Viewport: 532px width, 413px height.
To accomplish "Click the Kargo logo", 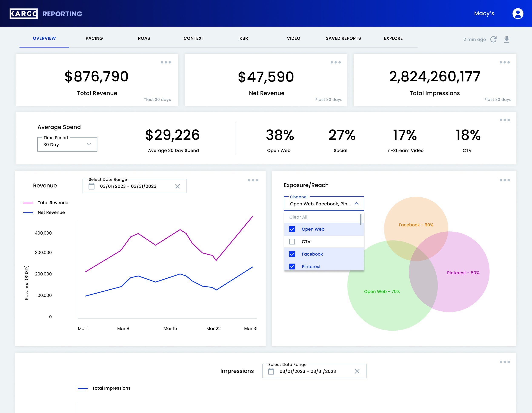I will (24, 14).
